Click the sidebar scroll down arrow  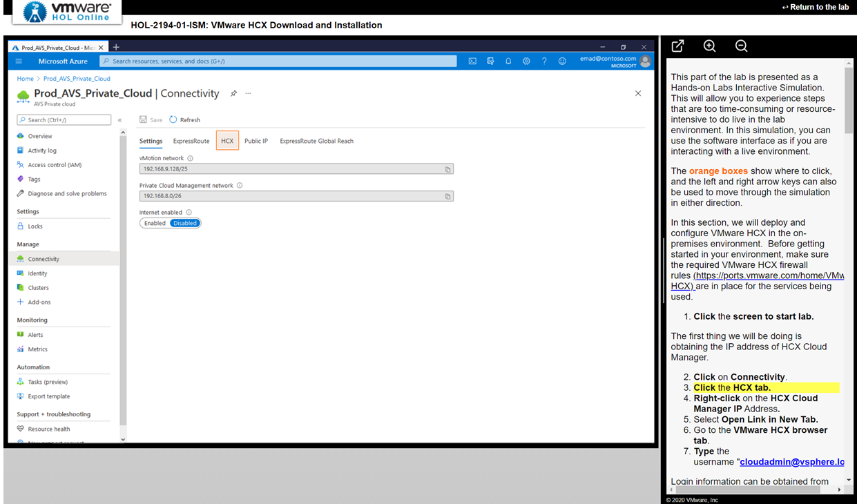[123, 439]
